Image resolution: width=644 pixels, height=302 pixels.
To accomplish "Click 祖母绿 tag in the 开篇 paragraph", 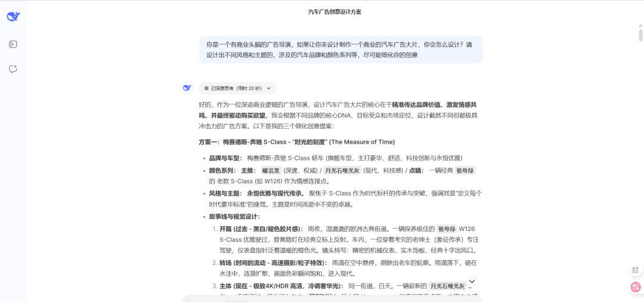I will point(447,229).
